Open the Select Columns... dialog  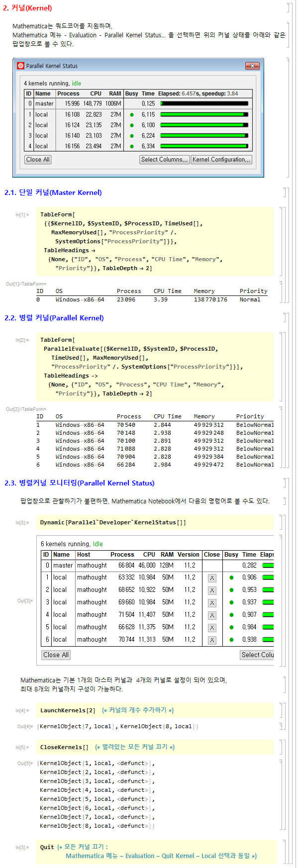164,160
